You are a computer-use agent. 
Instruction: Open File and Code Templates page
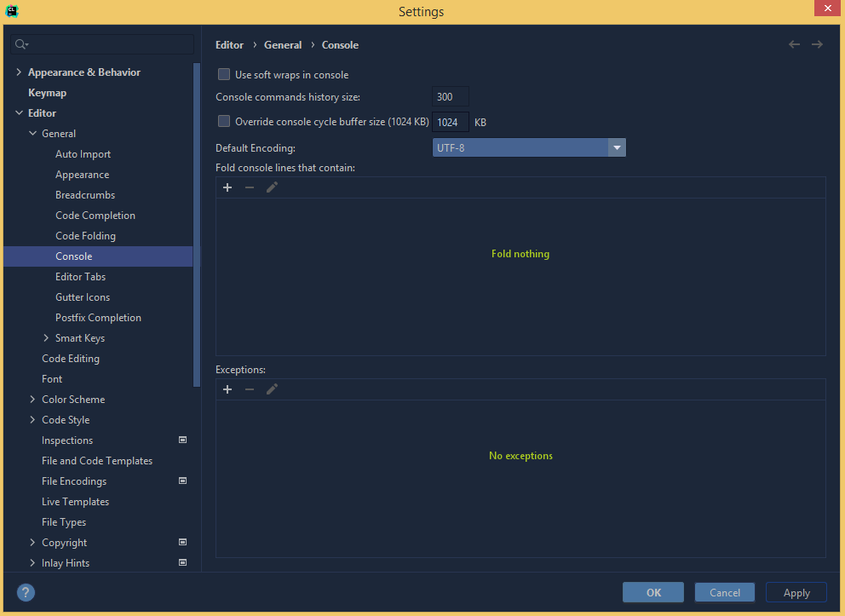pyautogui.click(x=97, y=461)
